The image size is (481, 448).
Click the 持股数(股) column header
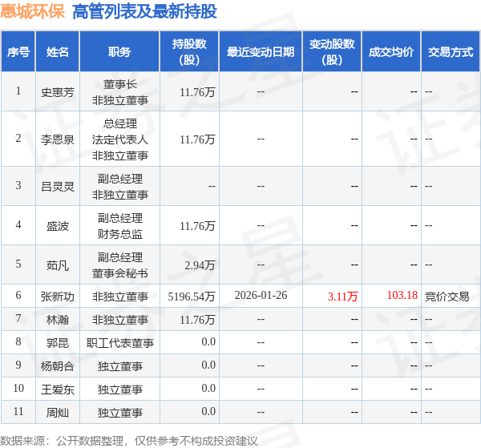pos(189,51)
